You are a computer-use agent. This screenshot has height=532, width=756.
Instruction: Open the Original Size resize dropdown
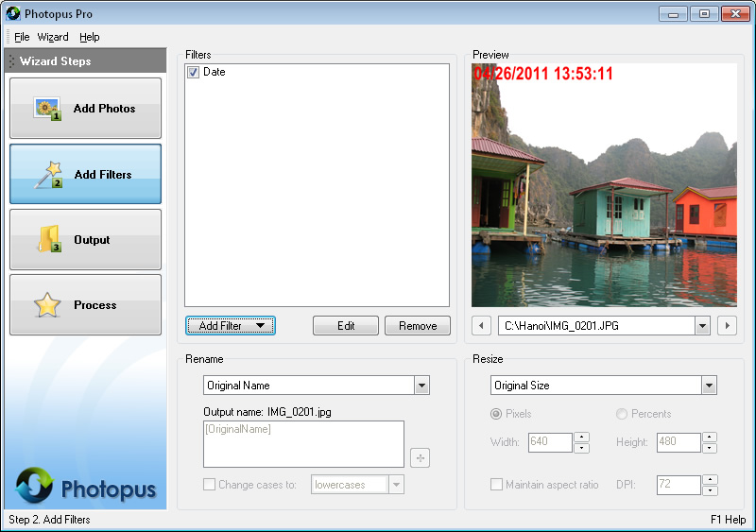(x=709, y=386)
